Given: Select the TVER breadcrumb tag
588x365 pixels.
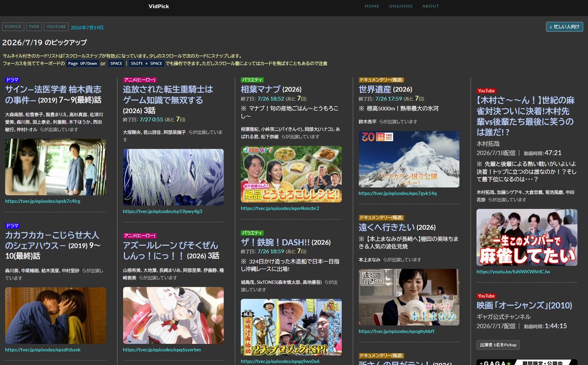Looking at the screenshot, I should click(x=34, y=26).
